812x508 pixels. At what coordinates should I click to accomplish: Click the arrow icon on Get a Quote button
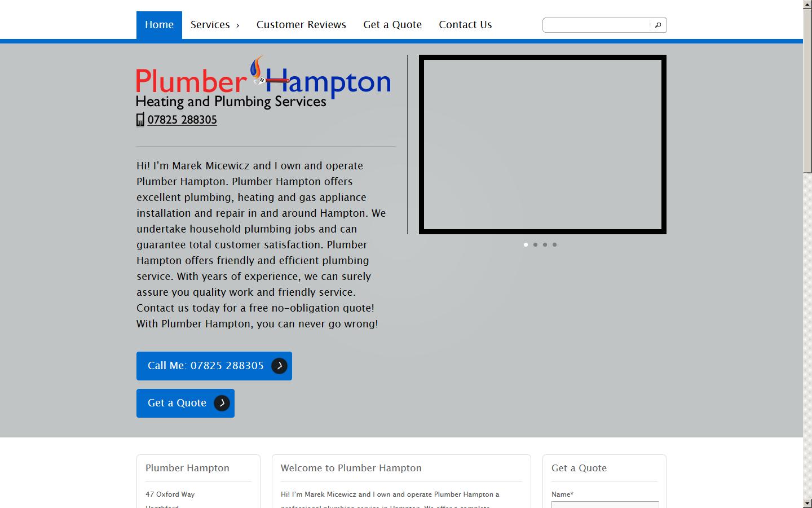[222, 403]
